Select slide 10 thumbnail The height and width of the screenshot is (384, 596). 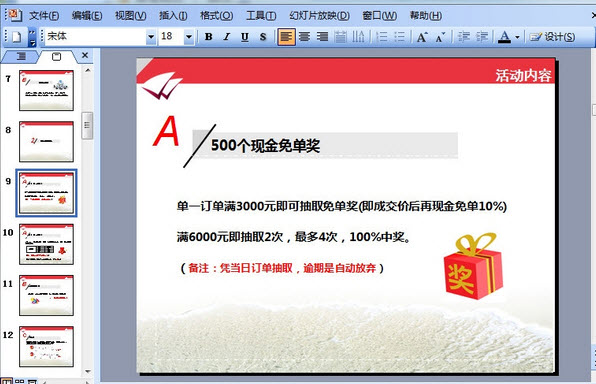[x=46, y=244]
